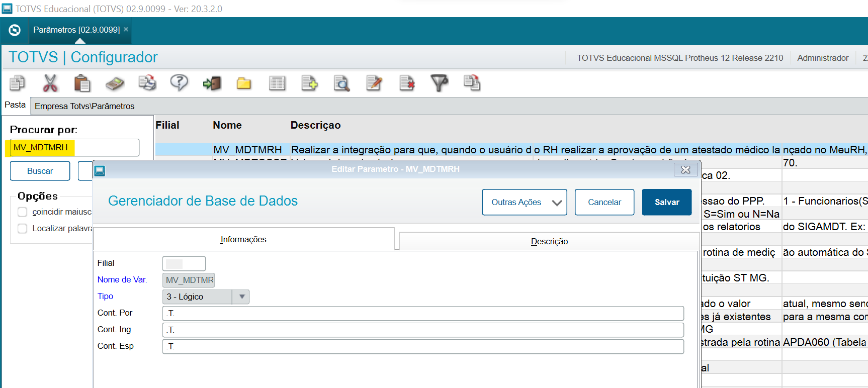Open the calculator icon
868x388 pixels.
click(115, 83)
